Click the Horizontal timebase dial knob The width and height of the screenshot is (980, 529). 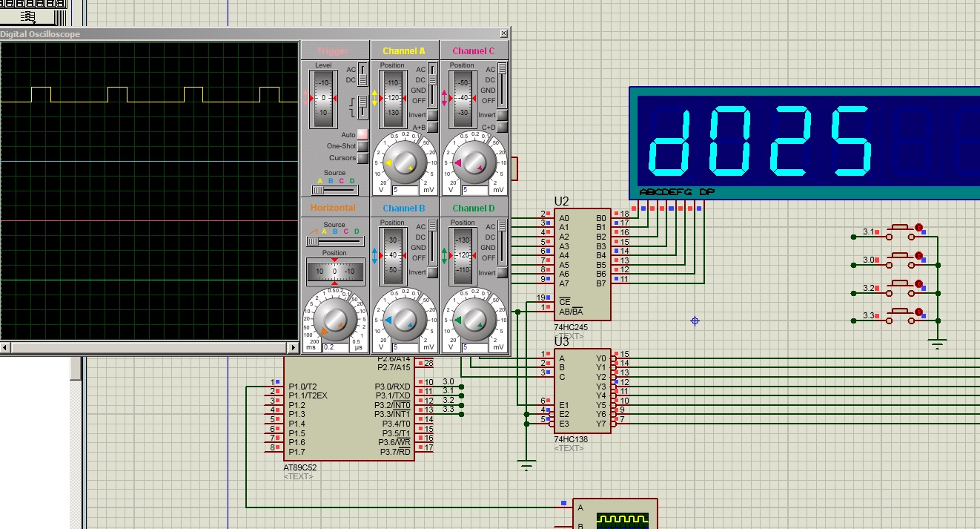click(334, 320)
